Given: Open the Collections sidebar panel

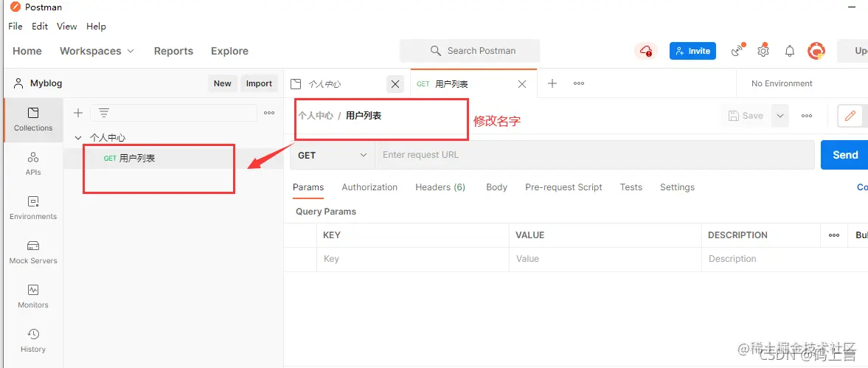Looking at the screenshot, I should tap(33, 119).
